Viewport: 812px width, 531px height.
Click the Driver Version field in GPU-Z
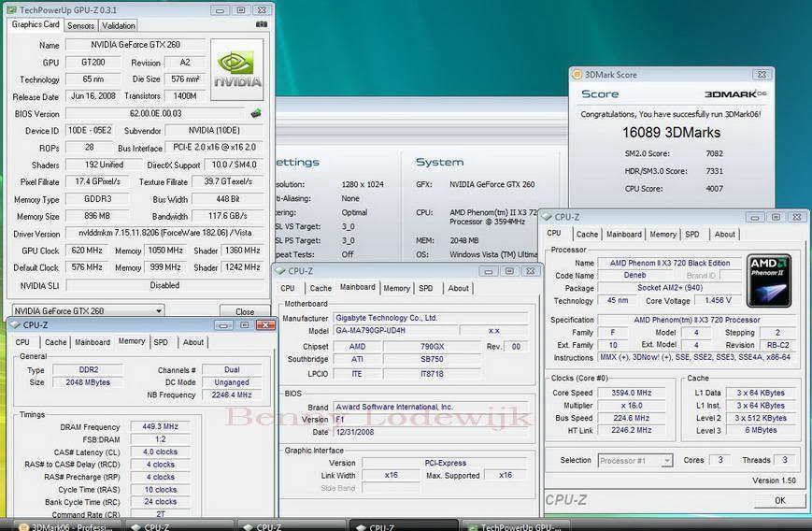[x=164, y=233]
